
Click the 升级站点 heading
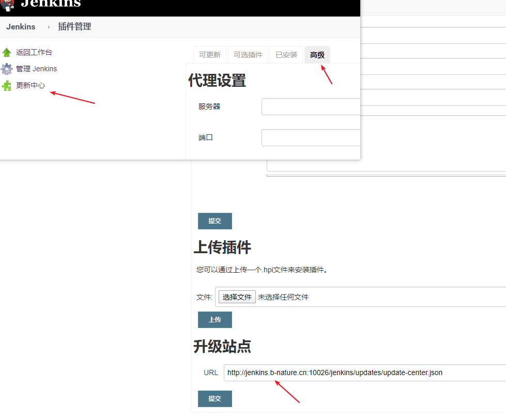click(x=222, y=347)
